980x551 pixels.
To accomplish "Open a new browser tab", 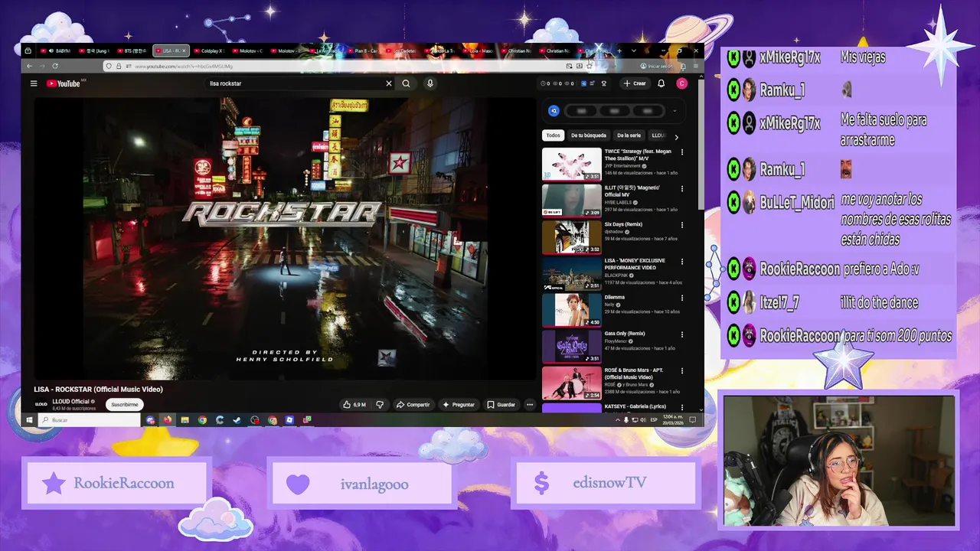I will 619,51.
